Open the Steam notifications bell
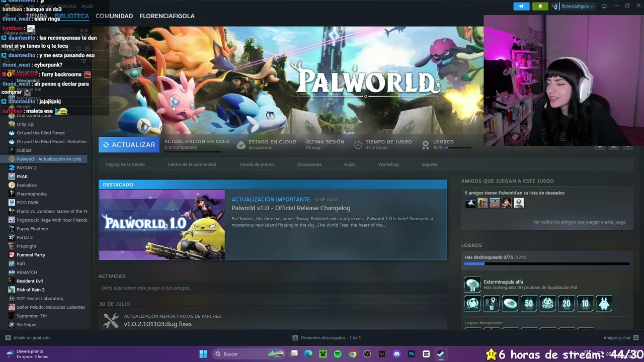 click(x=540, y=6)
